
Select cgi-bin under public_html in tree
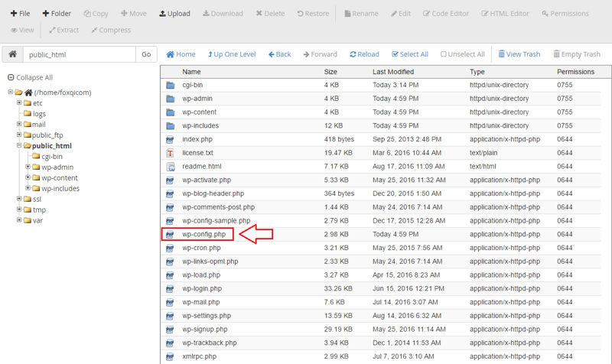click(52, 157)
